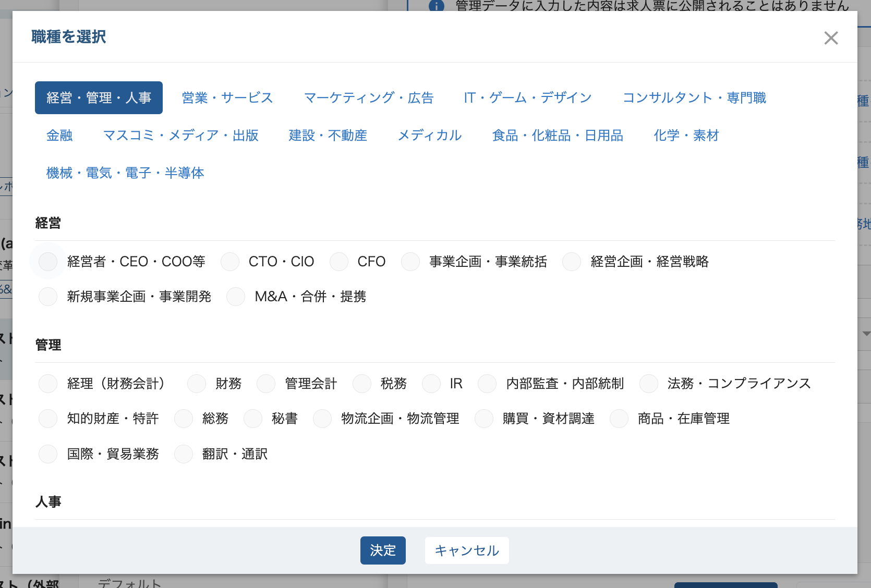Check 内部監査・内部統制 option

click(487, 384)
